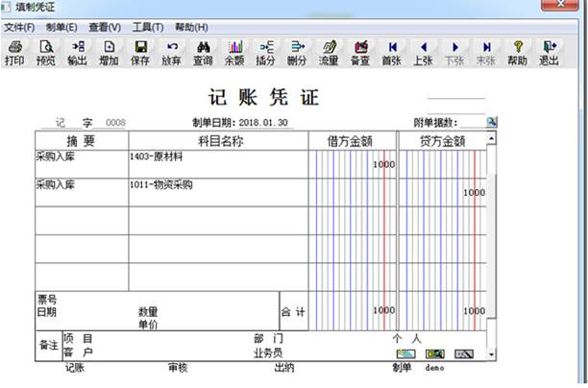This screenshot has height=388, width=588.
Task: Click credit amount 1000 in 物资采购 row
Action: pos(474,193)
